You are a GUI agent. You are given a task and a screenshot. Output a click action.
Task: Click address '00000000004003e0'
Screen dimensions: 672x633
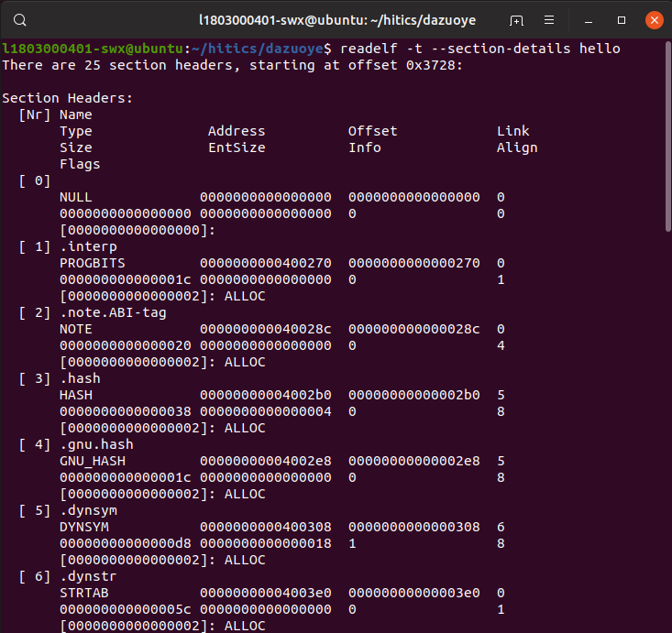click(265, 594)
